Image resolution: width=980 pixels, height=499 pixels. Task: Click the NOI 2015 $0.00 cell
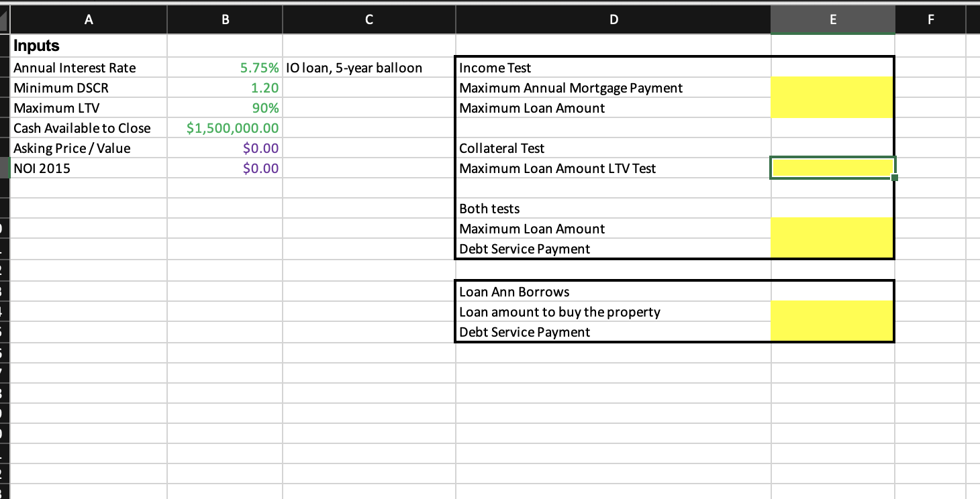(x=224, y=168)
